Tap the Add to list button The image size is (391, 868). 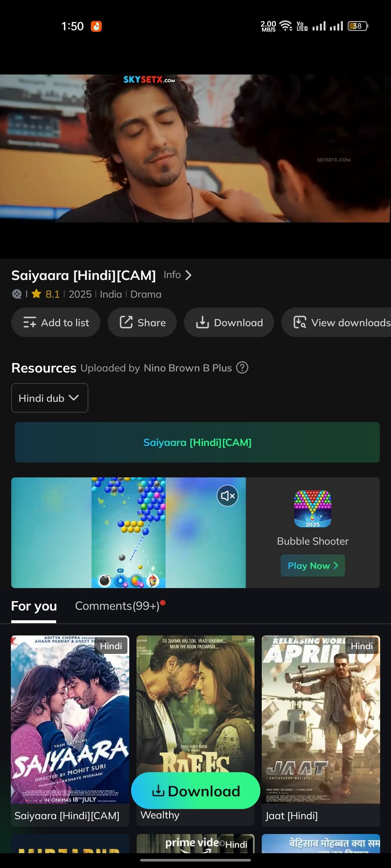click(56, 322)
